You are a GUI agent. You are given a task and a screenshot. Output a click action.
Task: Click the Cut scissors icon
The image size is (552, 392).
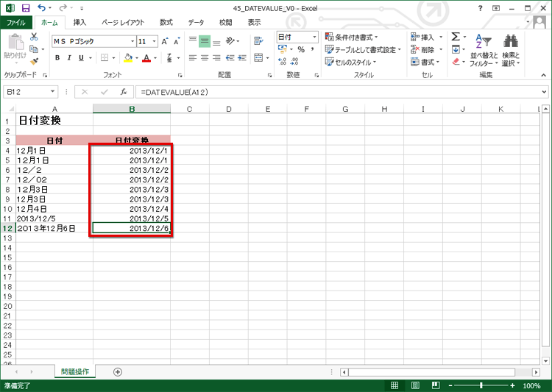click(x=34, y=37)
